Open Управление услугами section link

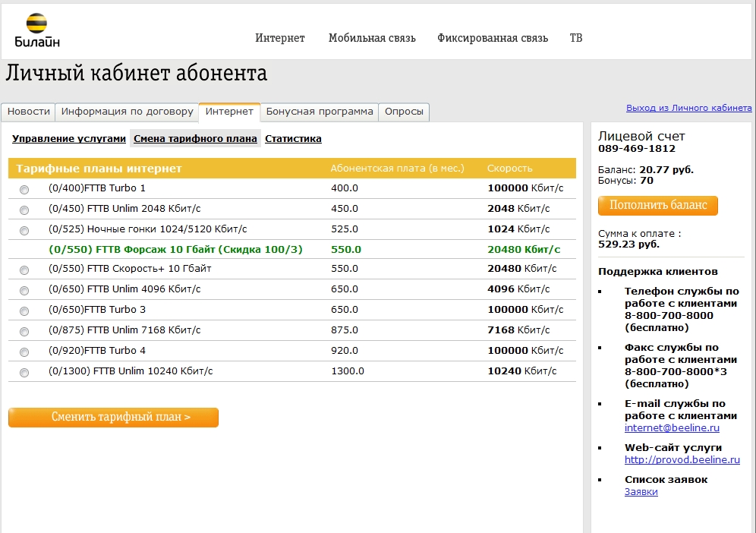pyautogui.click(x=69, y=138)
